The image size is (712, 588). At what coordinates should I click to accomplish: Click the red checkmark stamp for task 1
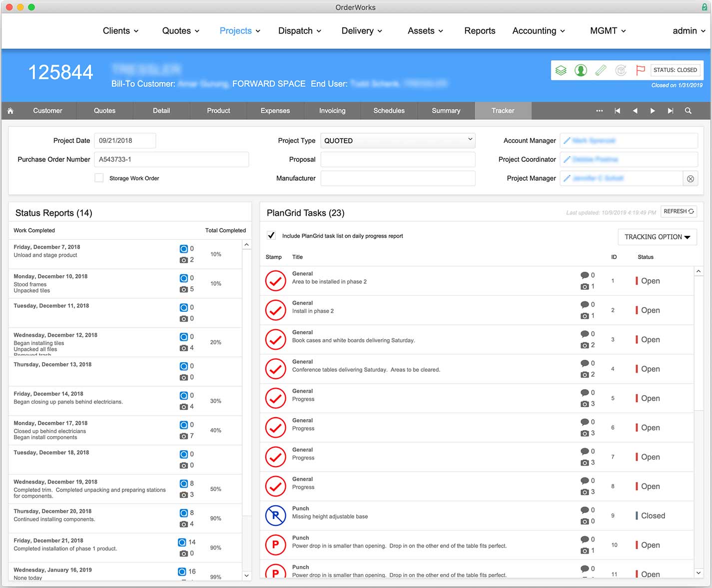click(275, 281)
